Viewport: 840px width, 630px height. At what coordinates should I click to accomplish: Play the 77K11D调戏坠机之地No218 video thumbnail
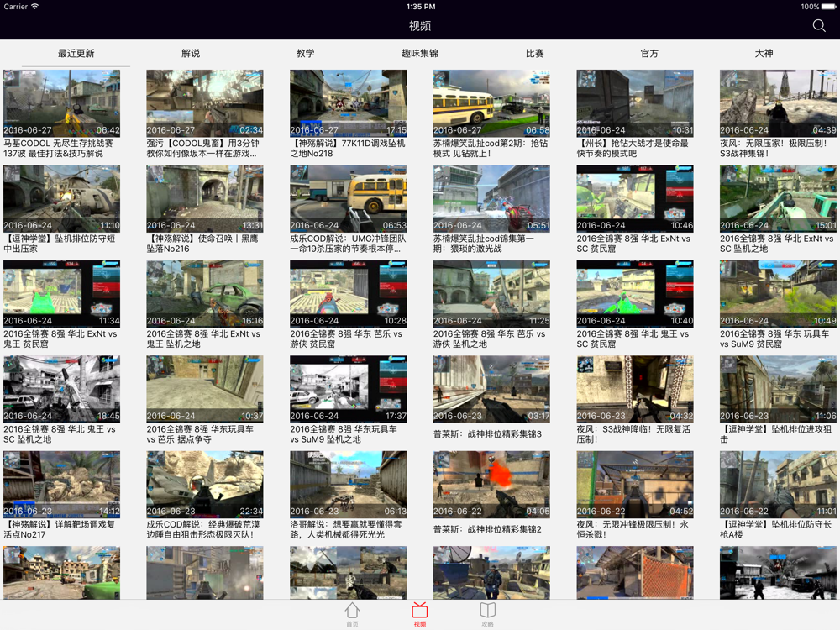point(349,102)
